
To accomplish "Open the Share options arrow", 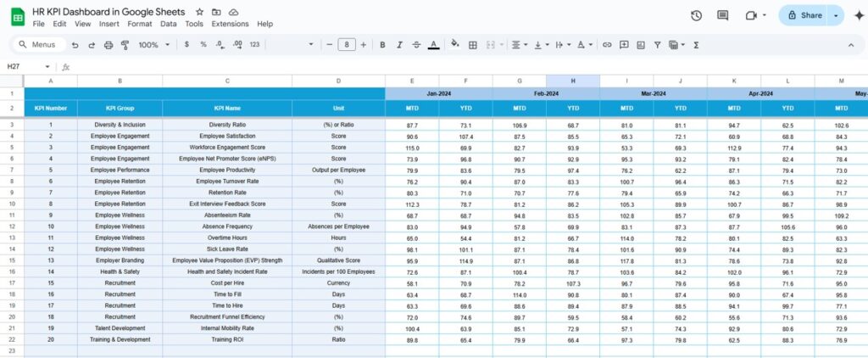I will point(836,15).
